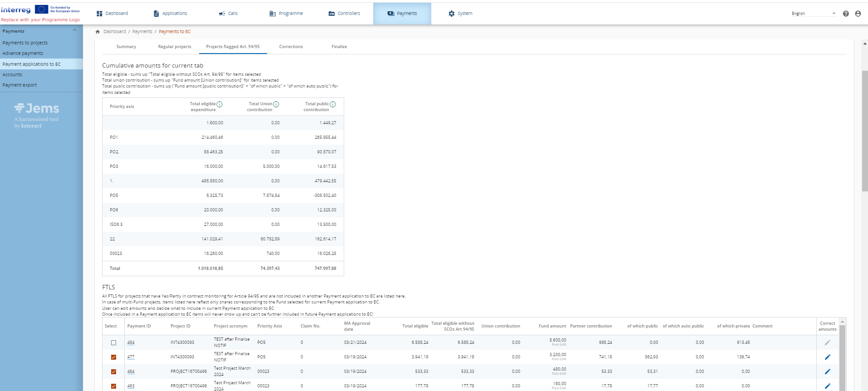Edit amounts for payment 477
868x391 pixels.
click(x=828, y=357)
